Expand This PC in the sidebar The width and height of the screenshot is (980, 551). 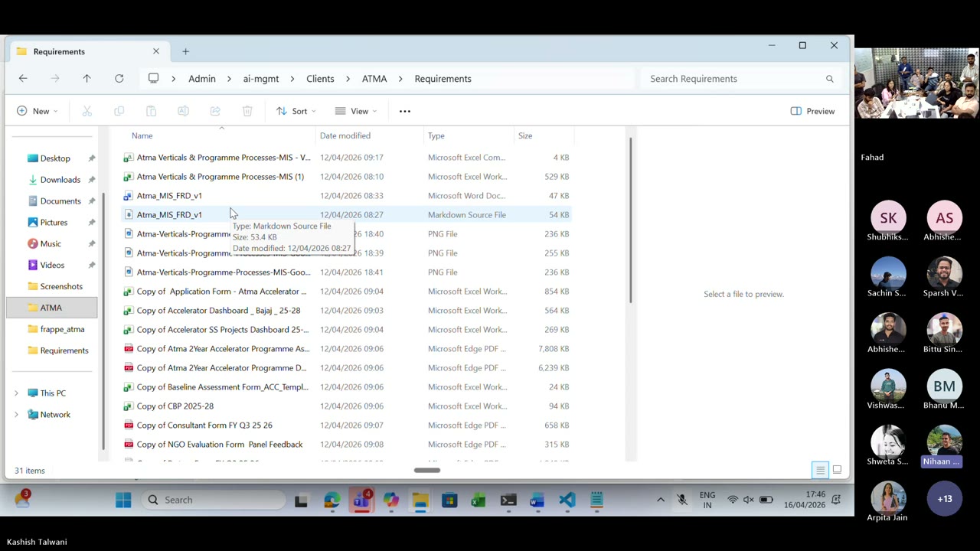(x=17, y=393)
